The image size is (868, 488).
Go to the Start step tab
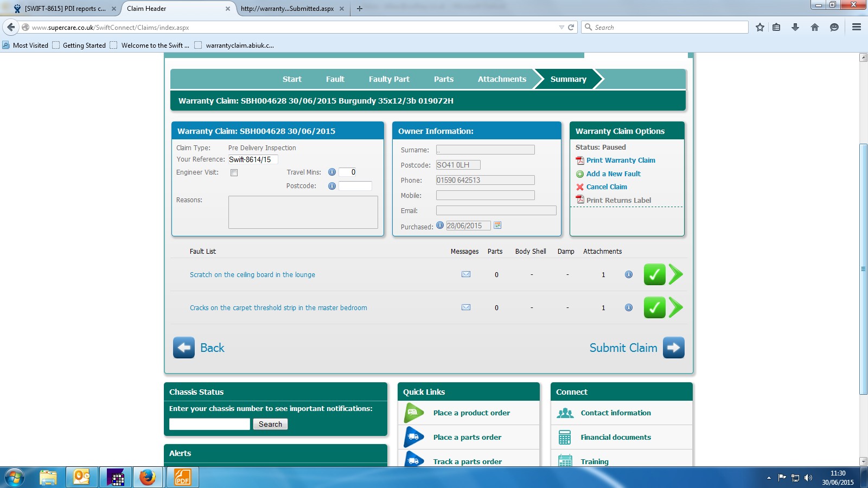[292, 79]
